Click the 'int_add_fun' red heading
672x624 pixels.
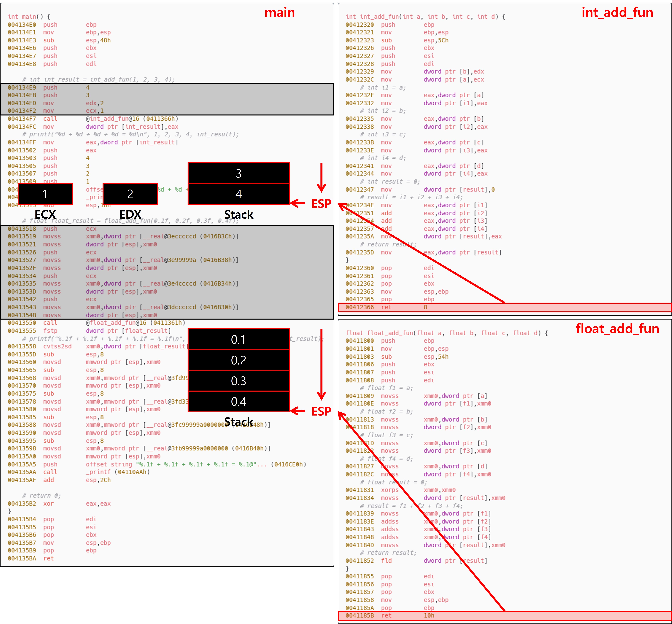(617, 13)
